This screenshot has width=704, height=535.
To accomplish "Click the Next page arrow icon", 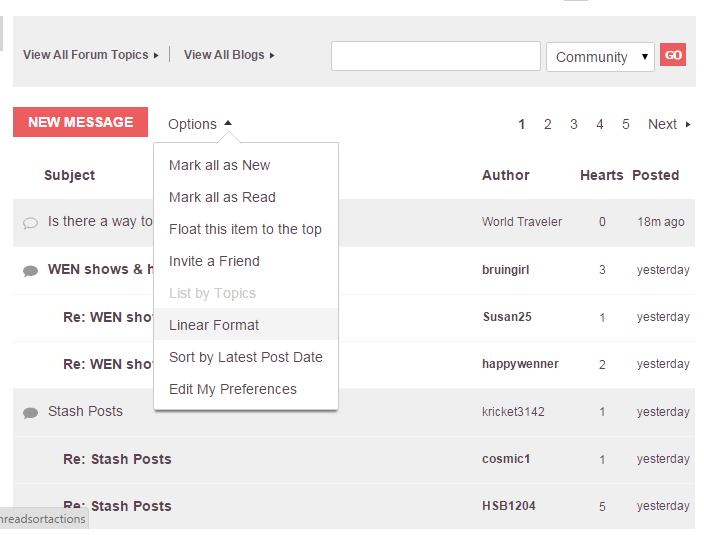I will 688,125.
